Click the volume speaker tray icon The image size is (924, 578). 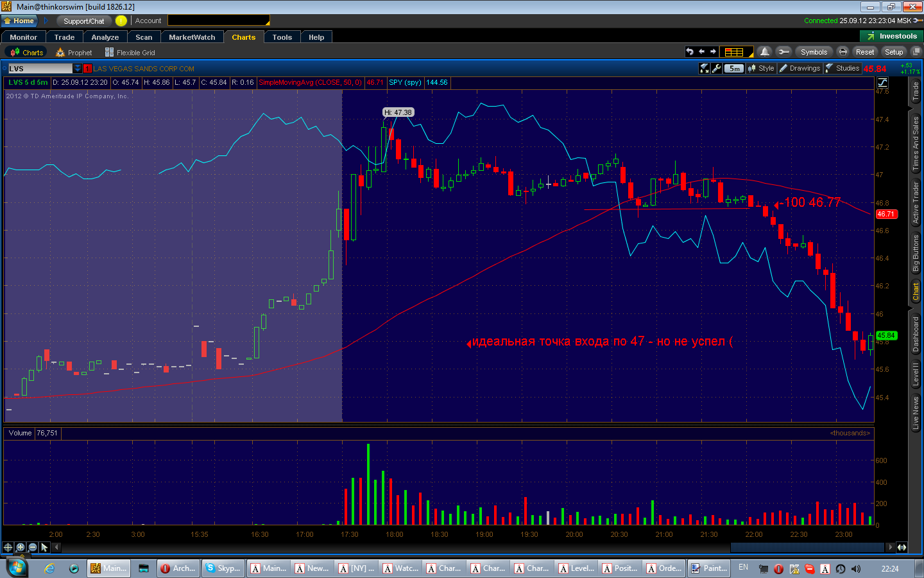(855, 568)
